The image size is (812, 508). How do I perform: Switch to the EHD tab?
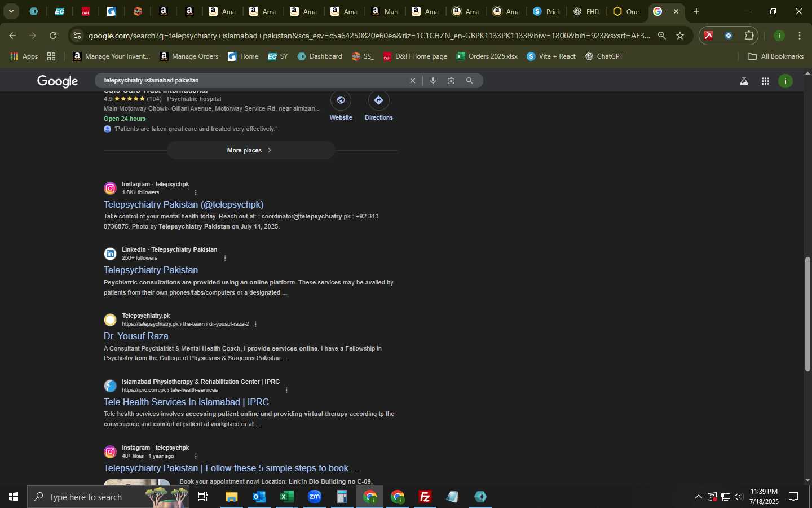click(586, 11)
